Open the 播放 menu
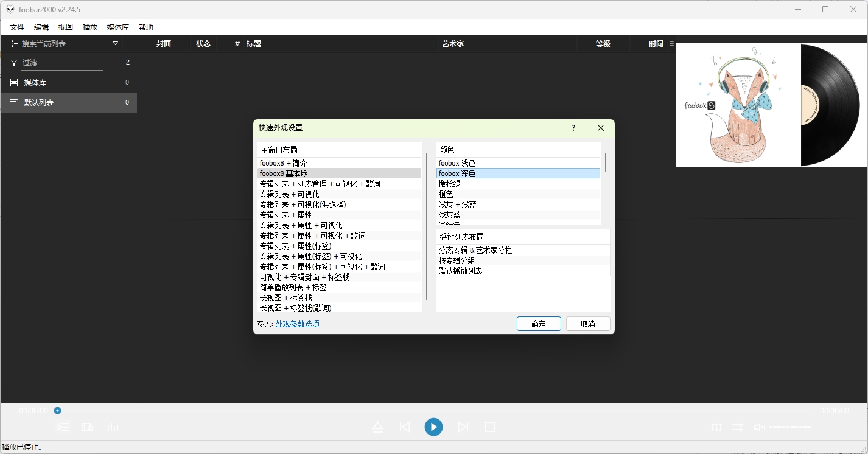The height and width of the screenshot is (454, 868). point(90,27)
